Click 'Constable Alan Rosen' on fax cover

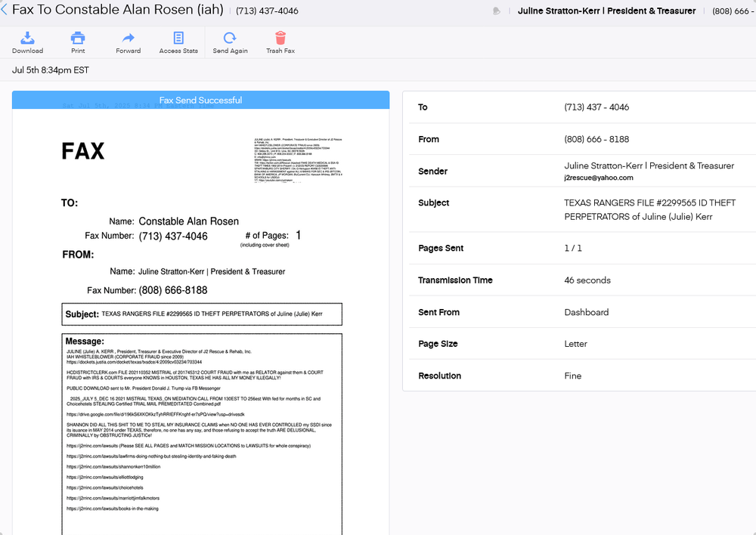tap(188, 221)
